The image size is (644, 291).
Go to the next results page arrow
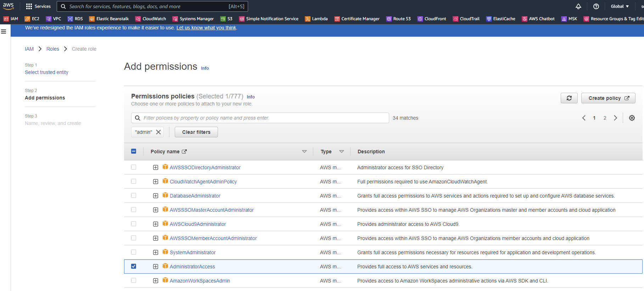tap(616, 118)
